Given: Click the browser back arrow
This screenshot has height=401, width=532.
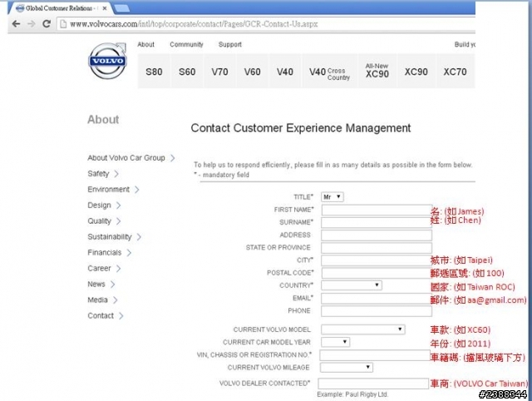Looking at the screenshot, I should click(x=16, y=24).
